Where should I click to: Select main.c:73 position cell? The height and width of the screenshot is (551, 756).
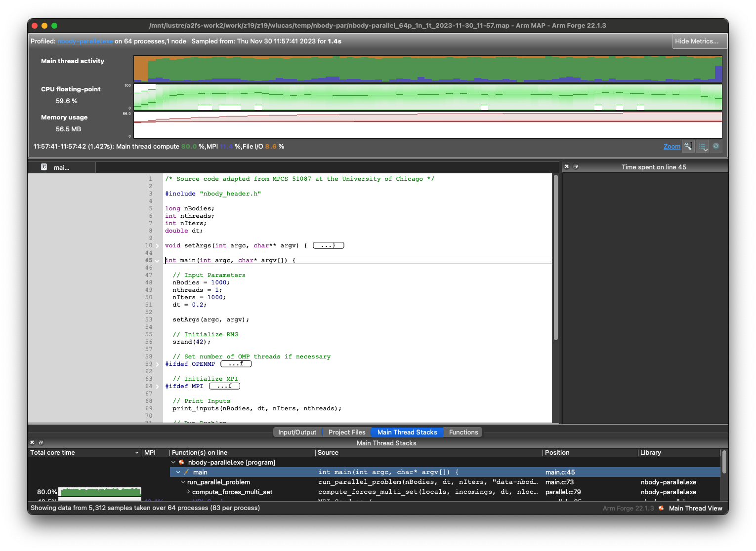pos(559,482)
